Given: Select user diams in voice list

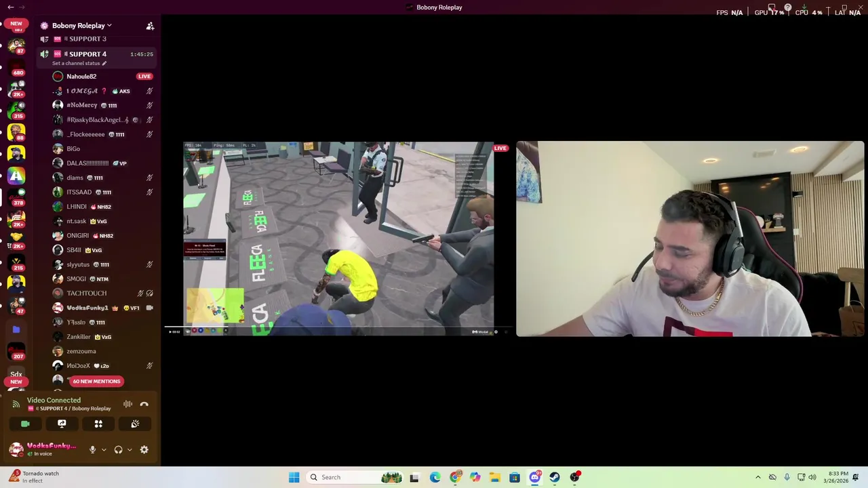Looking at the screenshot, I should coord(102,178).
